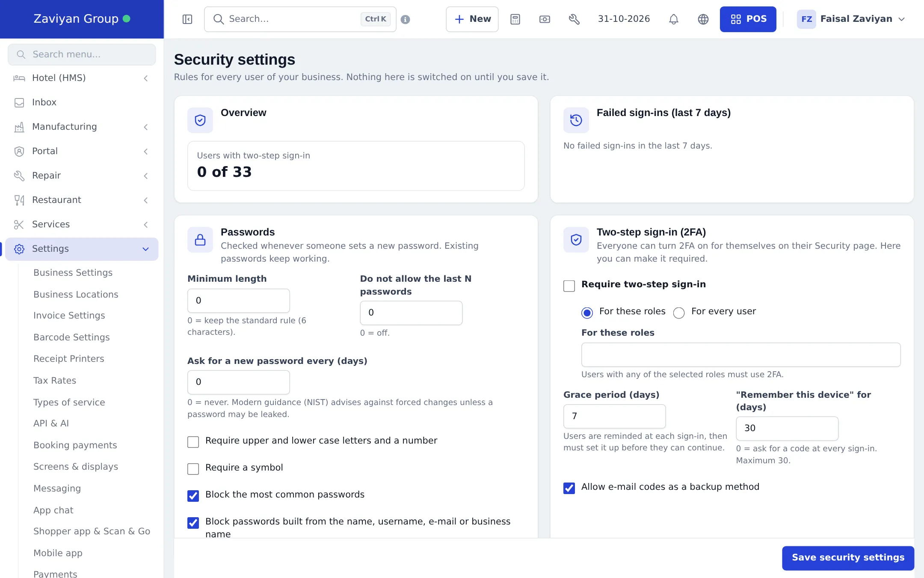Open the globe language icon

pos(703,19)
